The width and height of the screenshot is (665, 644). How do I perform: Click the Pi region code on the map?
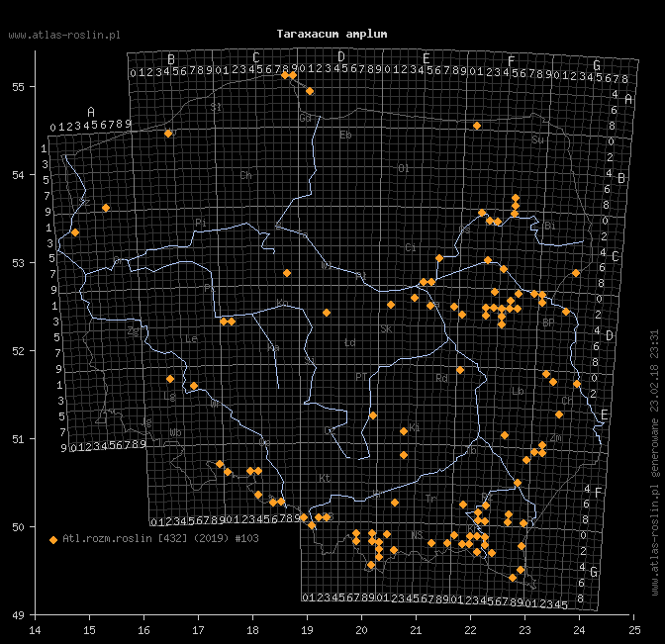201,223
